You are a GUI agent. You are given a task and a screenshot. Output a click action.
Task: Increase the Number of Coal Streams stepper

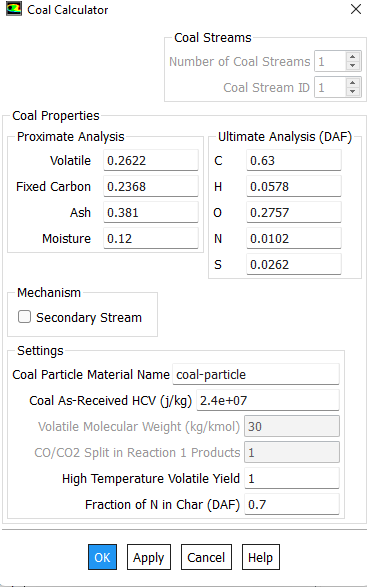tap(352, 57)
